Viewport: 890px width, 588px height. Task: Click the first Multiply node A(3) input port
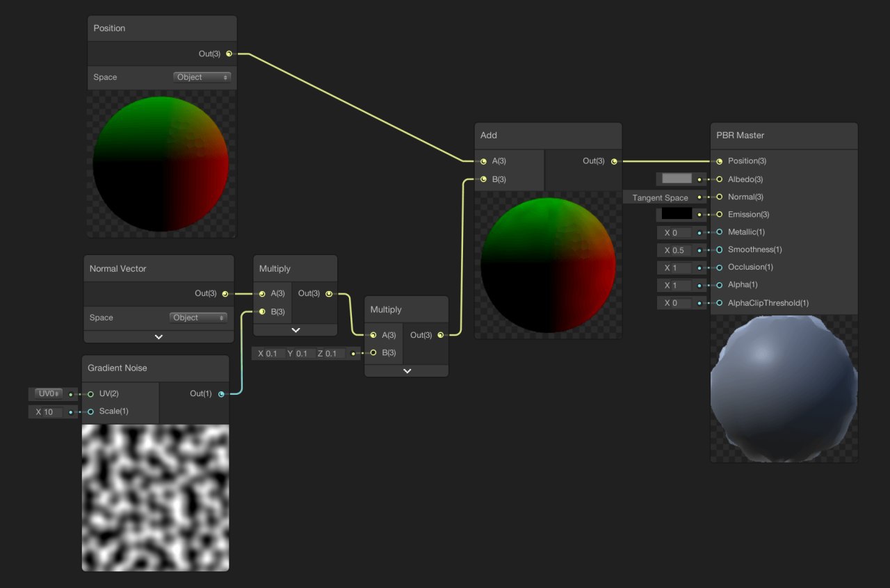coord(261,293)
